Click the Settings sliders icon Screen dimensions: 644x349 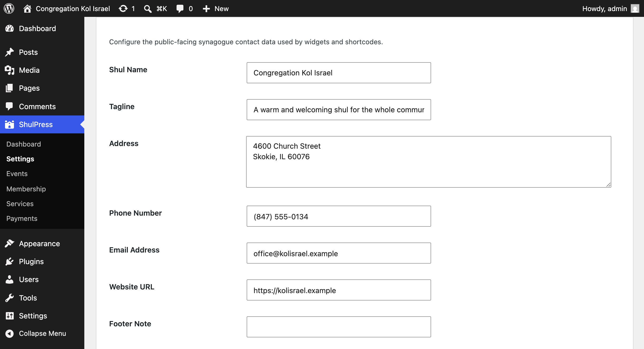(9, 316)
